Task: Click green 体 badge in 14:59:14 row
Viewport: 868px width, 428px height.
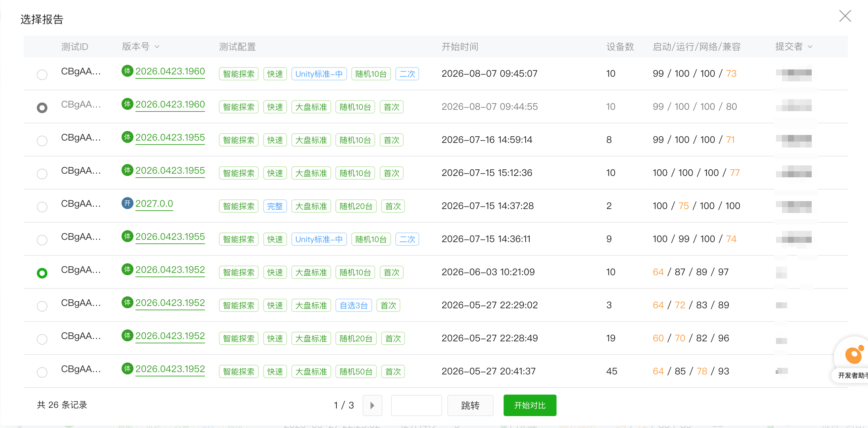Action: point(127,137)
